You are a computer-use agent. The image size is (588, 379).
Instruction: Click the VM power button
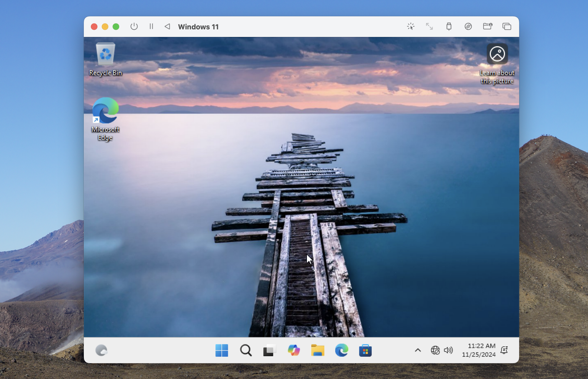click(134, 26)
